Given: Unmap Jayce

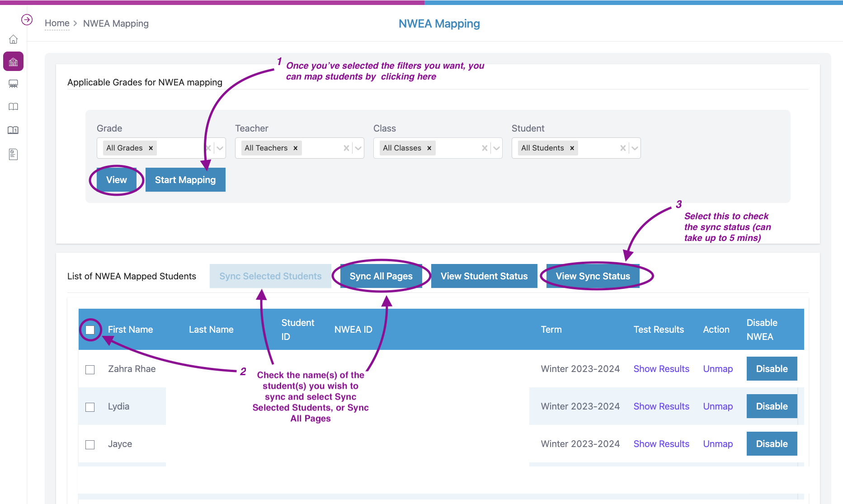Looking at the screenshot, I should tap(718, 444).
